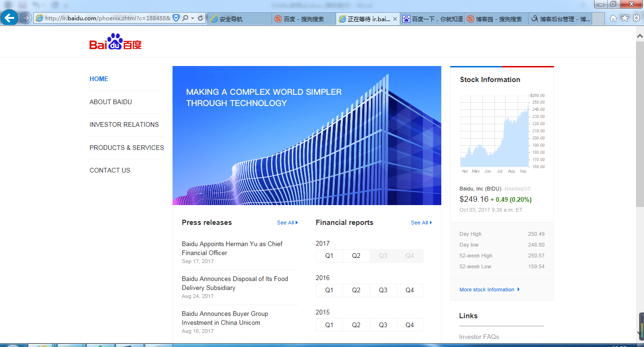The height and width of the screenshot is (347, 644).
Task: Open the 2017 Q2 financial report
Action: point(356,256)
